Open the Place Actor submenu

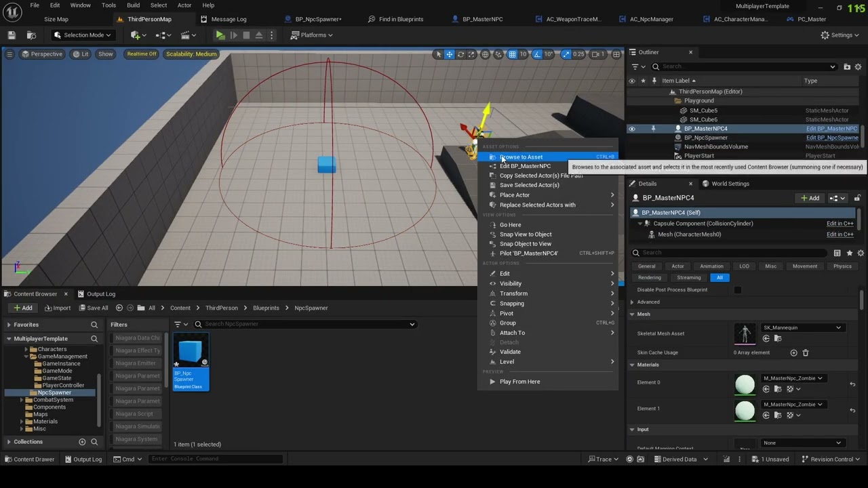[x=549, y=195]
